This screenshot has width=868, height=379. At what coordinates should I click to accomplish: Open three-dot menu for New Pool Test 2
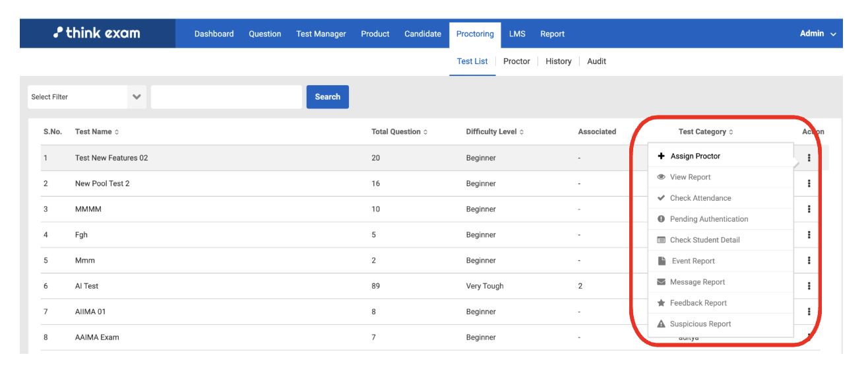pyautogui.click(x=809, y=184)
